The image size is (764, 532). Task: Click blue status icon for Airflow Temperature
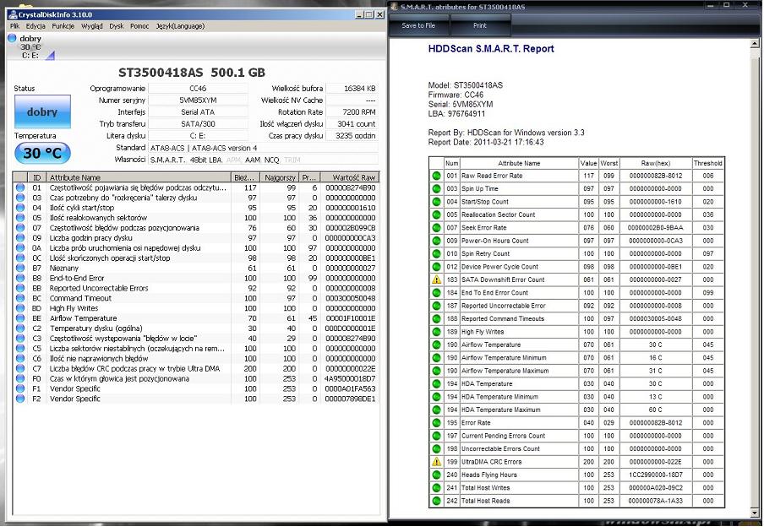coord(20,318)
